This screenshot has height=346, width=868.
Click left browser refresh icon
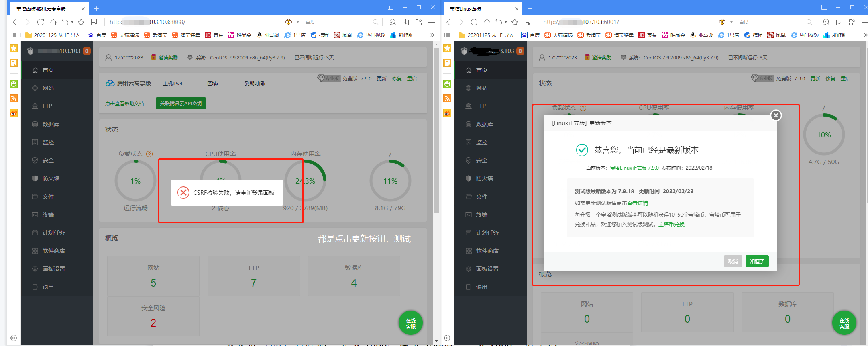tap(40, 22)
